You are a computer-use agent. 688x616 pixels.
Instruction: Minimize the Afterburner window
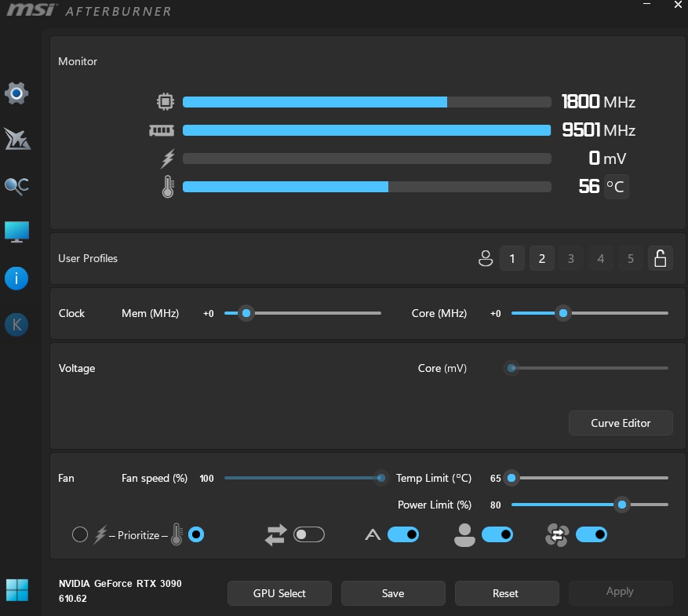point(646,4)
